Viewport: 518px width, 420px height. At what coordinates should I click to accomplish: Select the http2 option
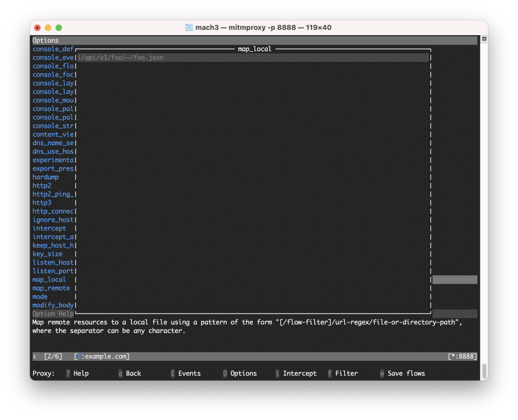(x=42, y=185)
